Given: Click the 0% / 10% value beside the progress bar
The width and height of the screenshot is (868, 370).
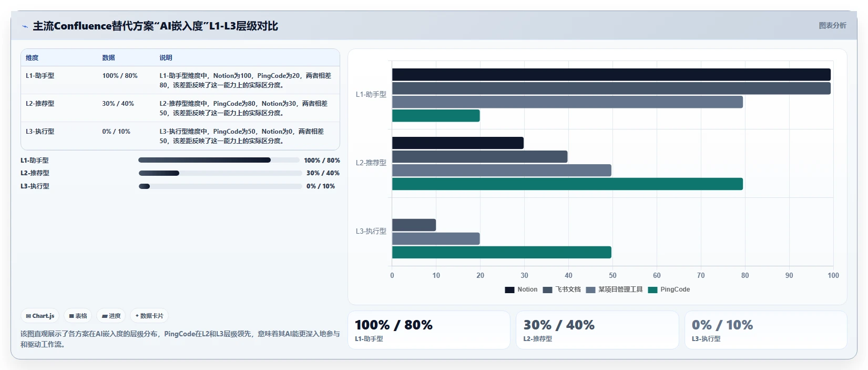Looking at the screenshot, I should point(321,186).
